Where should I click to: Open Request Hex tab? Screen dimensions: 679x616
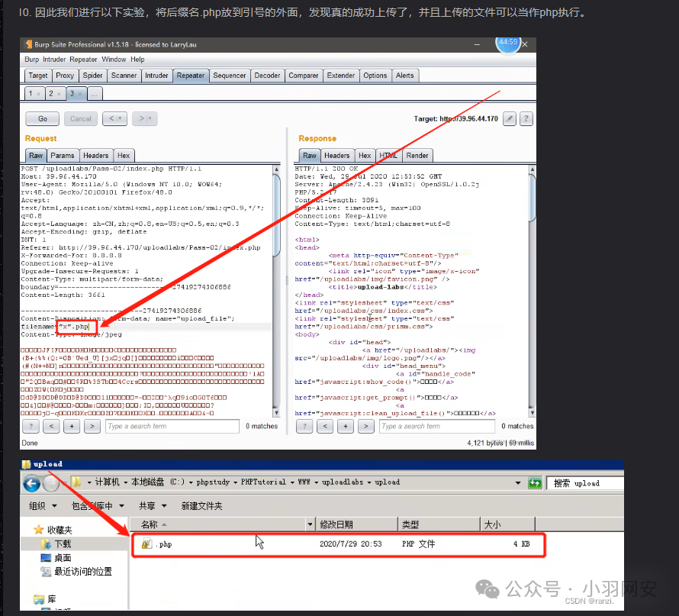124,156
